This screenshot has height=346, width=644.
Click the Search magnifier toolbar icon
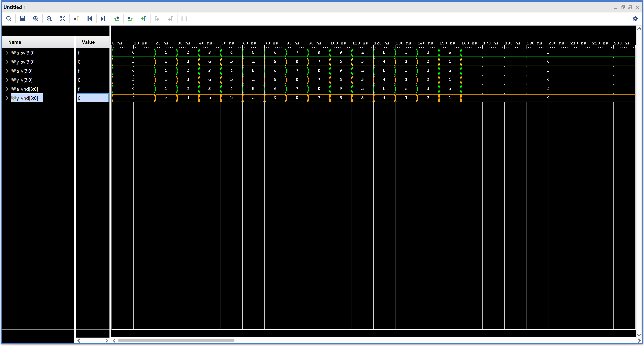[9, 19]
